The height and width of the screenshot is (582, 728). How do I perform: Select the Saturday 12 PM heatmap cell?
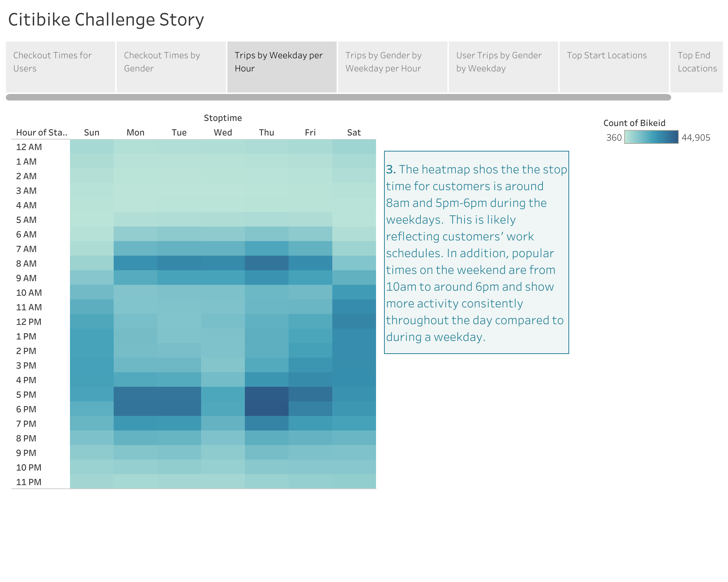click(354, 322)
